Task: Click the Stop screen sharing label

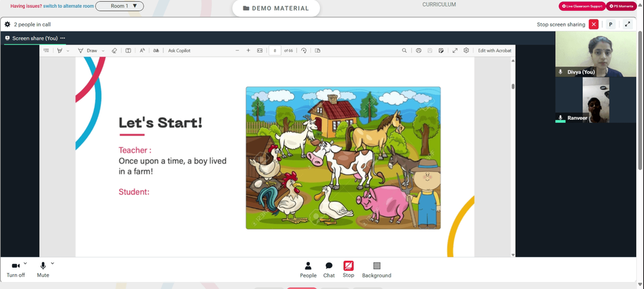Action: [561, 25]
